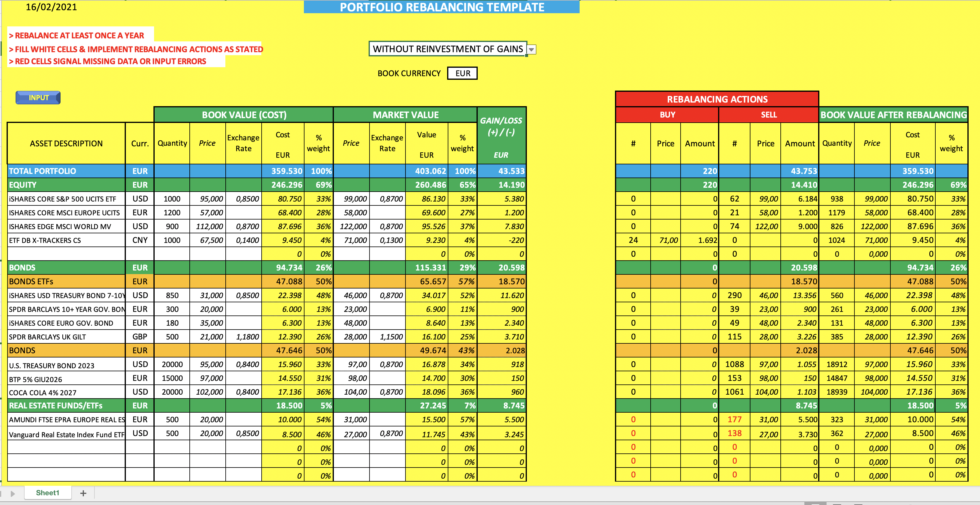Select the WITHOUT REINVESTMENT OF GAINS cell
This screenshot has width=980, height=505.
pos(448,49)
